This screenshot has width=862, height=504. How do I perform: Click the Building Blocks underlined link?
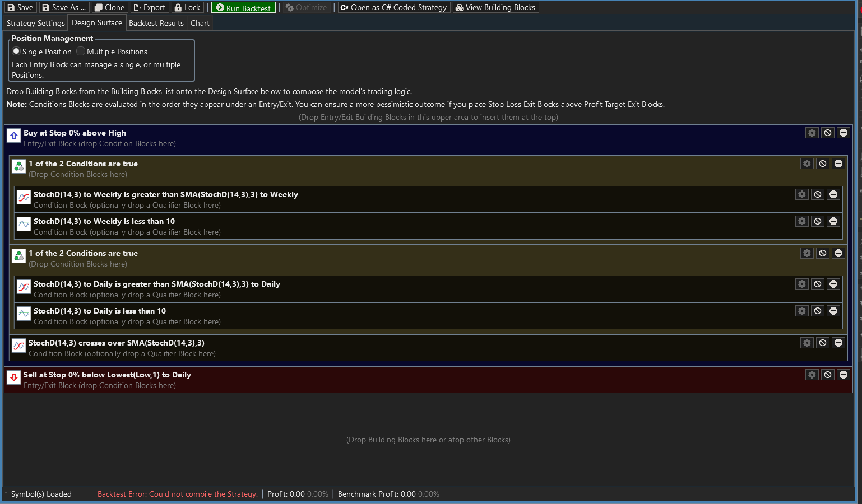[136, 91]
